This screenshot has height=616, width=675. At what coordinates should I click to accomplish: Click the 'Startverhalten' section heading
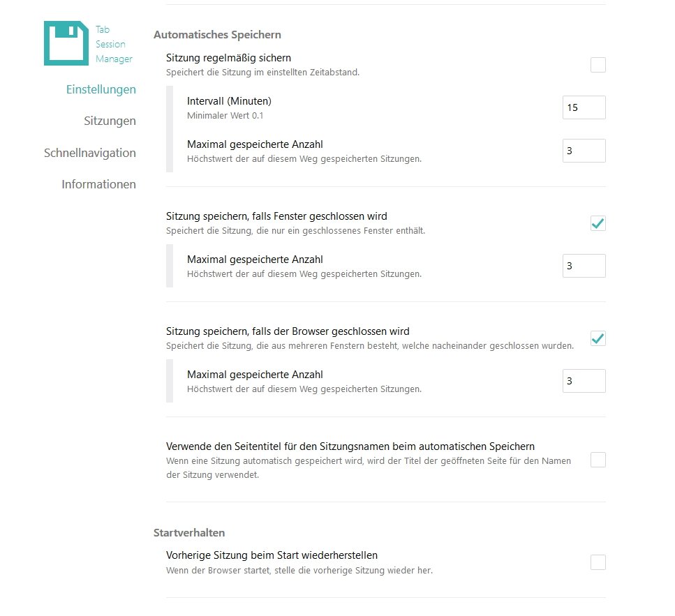pyautogui.click(x=188, y=532)
